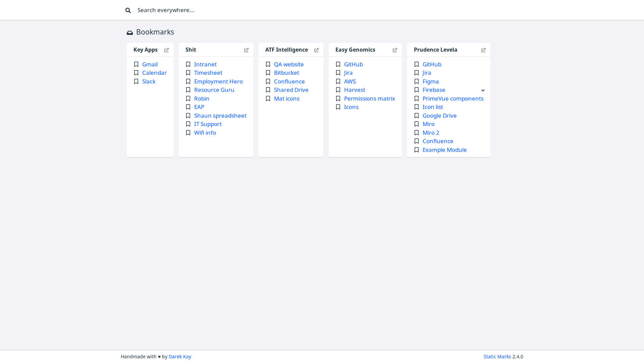The width and height of the screenshot is (644, 362).
Task: Open the QA website bookmark
Action: point(289,64)
